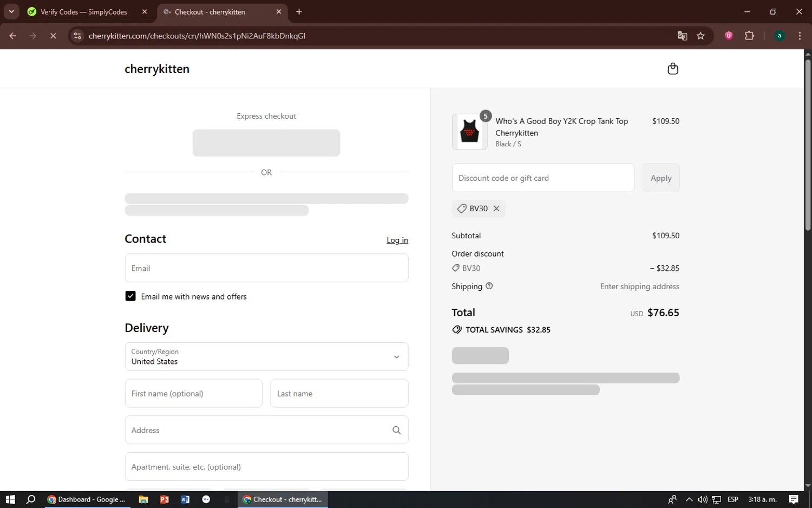
Task: Open the Checkout - cherrykitten taskbar window
Action: pos(283,499)
